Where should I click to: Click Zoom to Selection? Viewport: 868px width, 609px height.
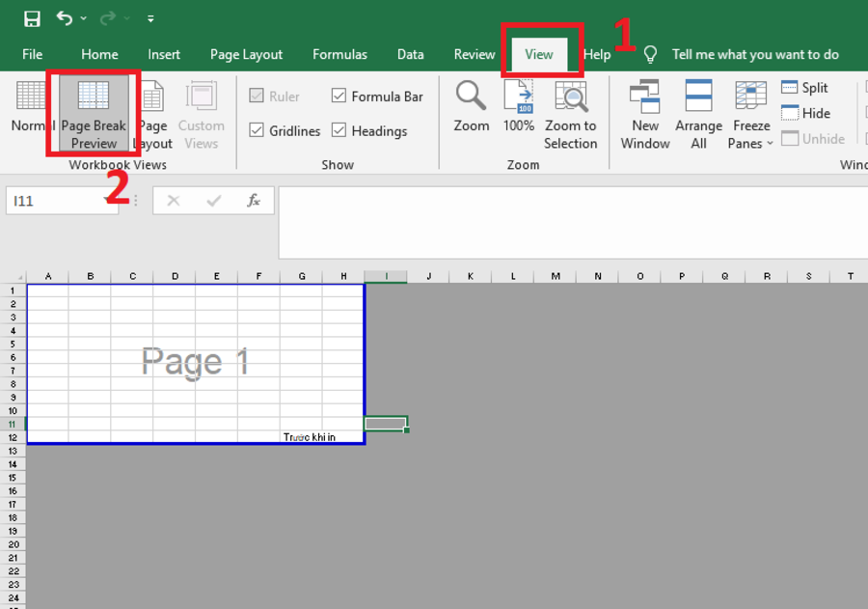click(x=570, y=114)
